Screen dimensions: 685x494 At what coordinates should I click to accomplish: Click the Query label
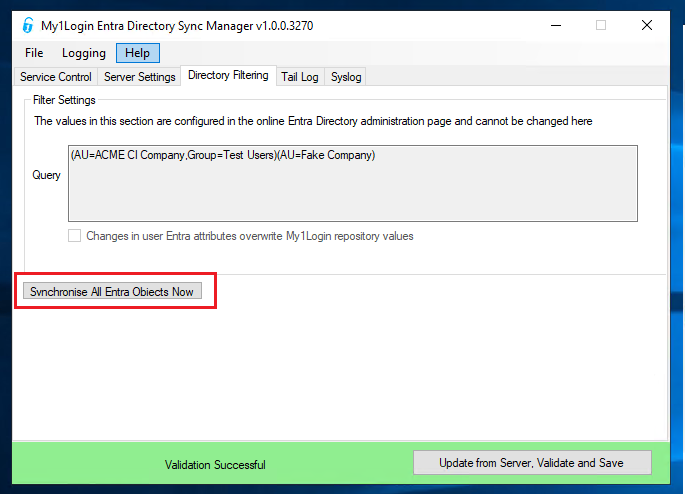(46, 175)
